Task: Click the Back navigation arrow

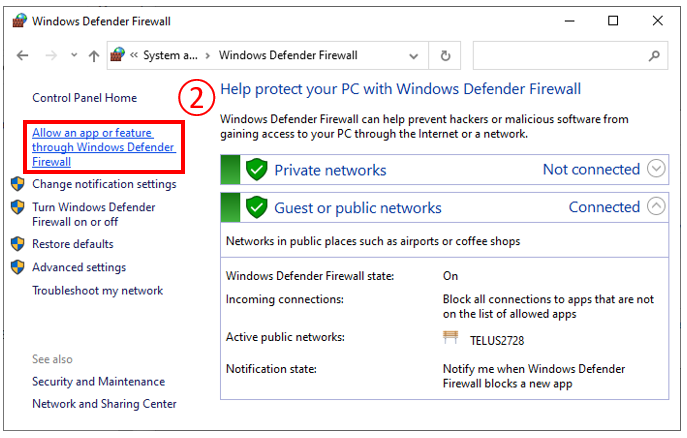Action: (22, 56)
